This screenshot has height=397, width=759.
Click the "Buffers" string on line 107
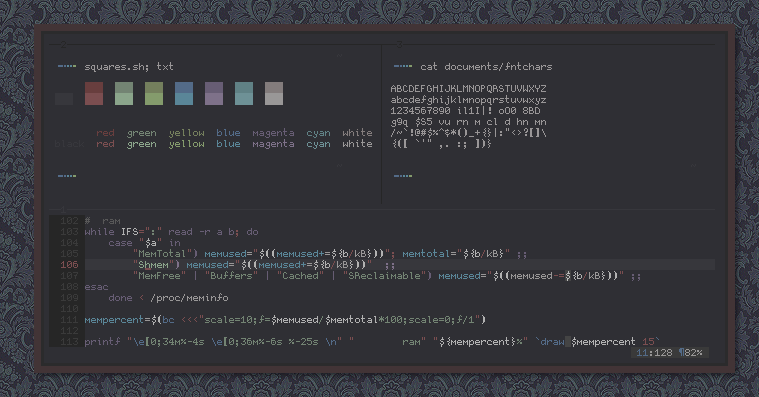pyautogui.click(x=231, y=276)
